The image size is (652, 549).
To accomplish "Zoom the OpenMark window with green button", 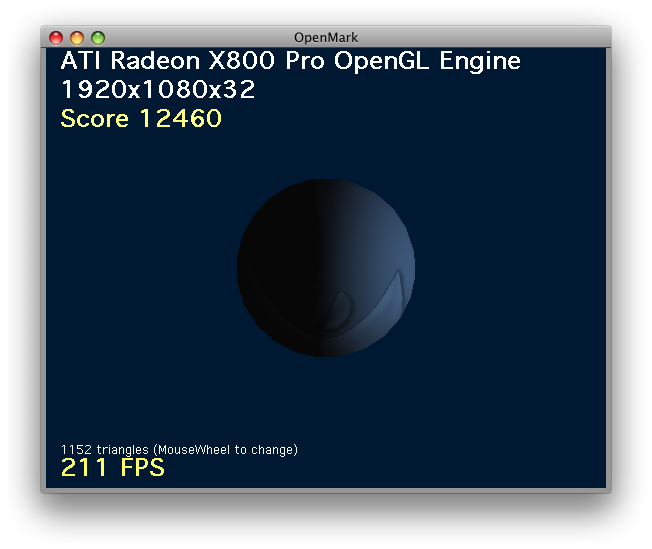I will click(x=98, y=38).
